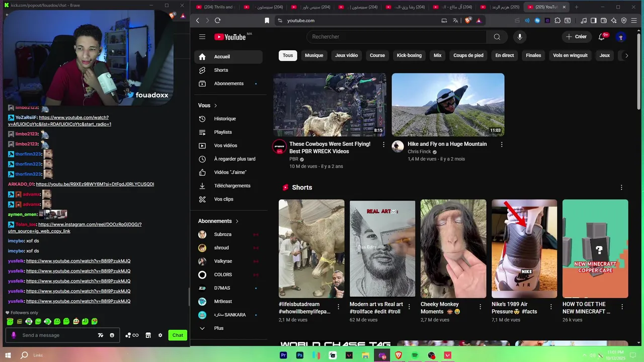Screen dimensions: 644x362
Task: Click the search magnifier button on YouTube
Action: [497, 37]
